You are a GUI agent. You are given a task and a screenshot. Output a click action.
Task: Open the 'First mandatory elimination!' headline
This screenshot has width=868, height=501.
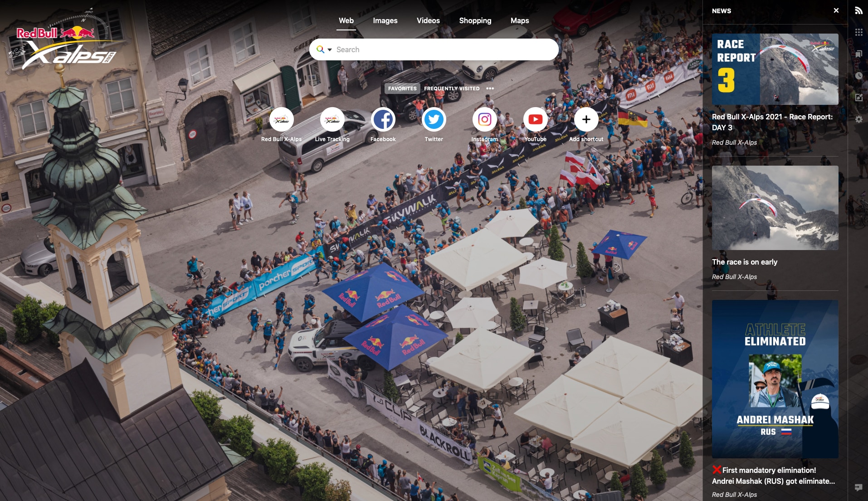click(773, 476)
